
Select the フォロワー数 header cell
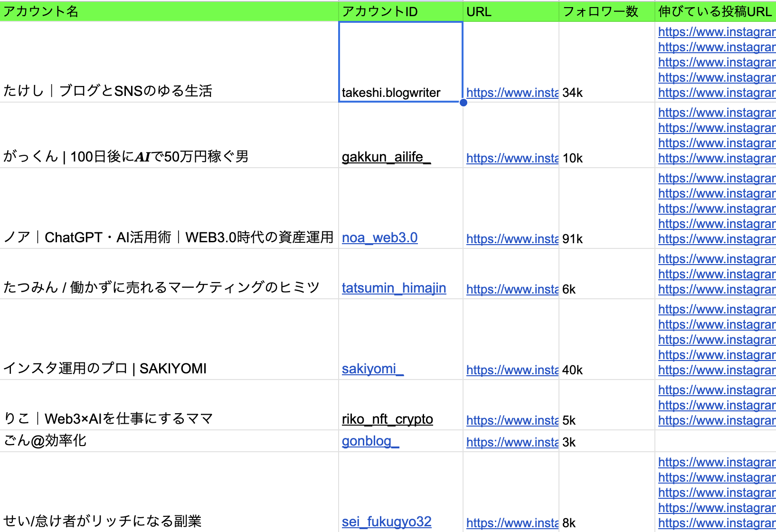coord(607,11)
